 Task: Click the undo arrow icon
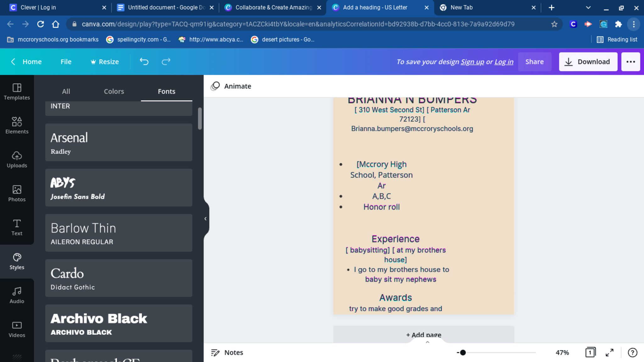(x=144, y=62)
